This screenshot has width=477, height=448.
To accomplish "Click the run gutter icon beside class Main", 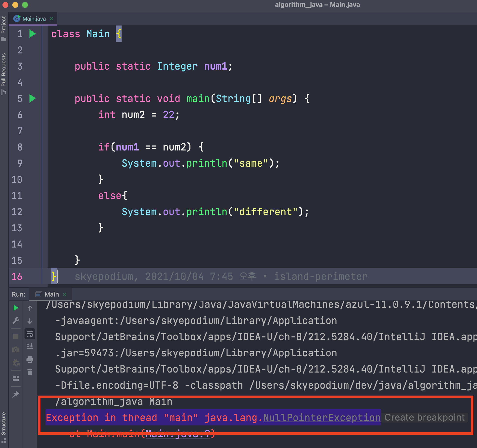I will (32, 34).
